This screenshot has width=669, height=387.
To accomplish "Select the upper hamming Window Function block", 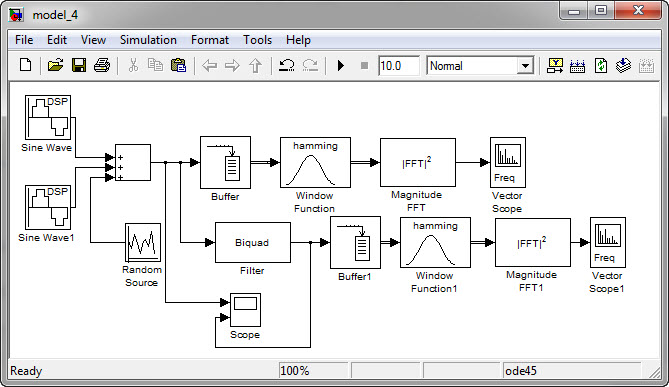I will coord(315,163).
